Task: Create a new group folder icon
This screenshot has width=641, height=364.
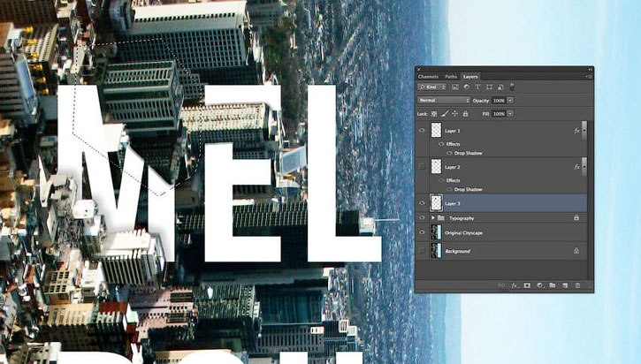Action: click(553, 285)
